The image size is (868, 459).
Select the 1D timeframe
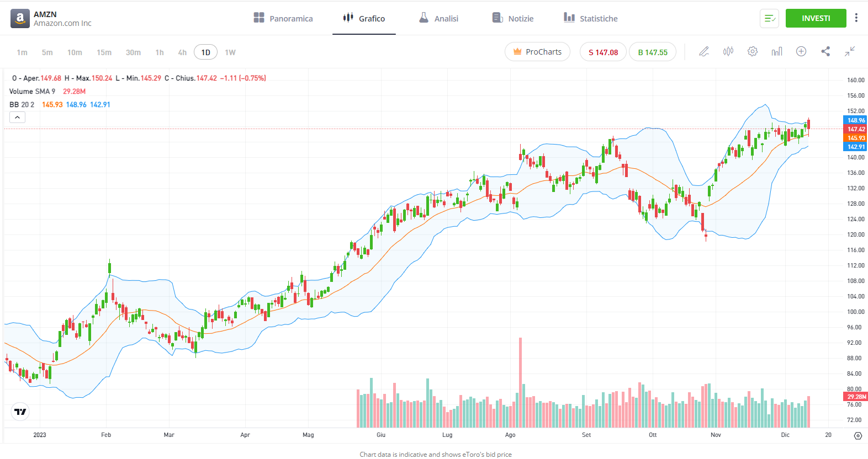coord(205,52)
